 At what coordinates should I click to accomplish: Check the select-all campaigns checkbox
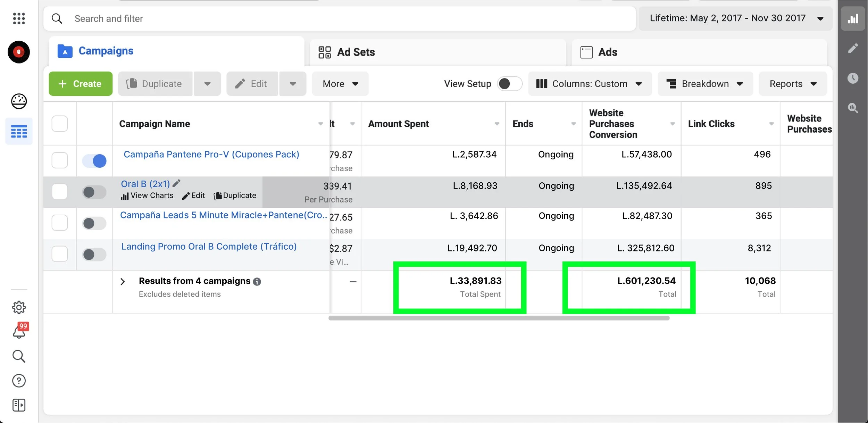[60, 124]
